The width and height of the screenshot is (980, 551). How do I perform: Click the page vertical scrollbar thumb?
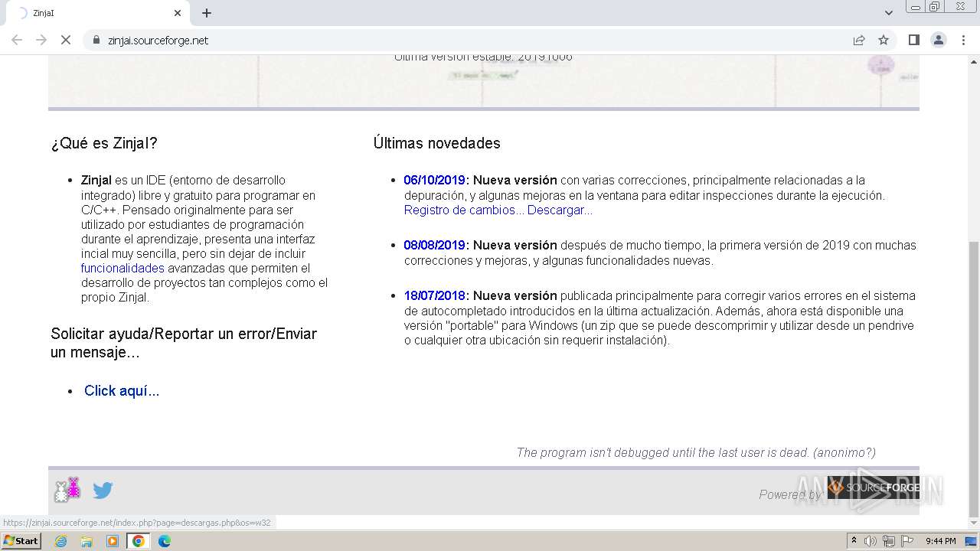click(974, 379)
